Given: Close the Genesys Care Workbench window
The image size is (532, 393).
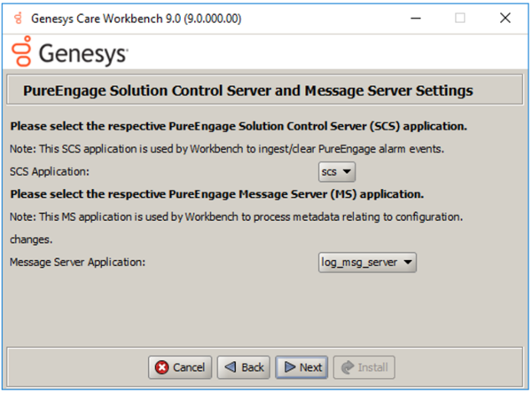Looking at the screenshot, I should [x=505, y=19].
